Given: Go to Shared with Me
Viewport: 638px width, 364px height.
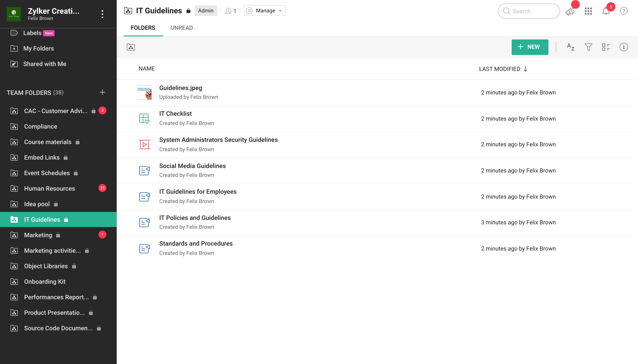Looking at the screenshot, I should pyautogui.click(x=45, y=64).
